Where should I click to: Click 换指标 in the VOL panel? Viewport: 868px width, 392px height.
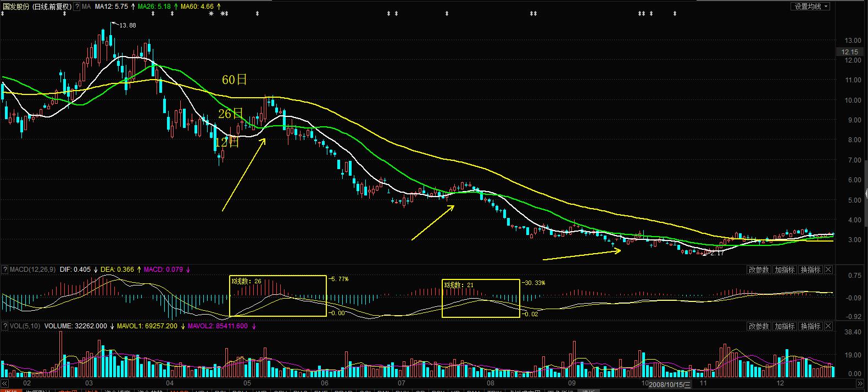tap(810, 326)
